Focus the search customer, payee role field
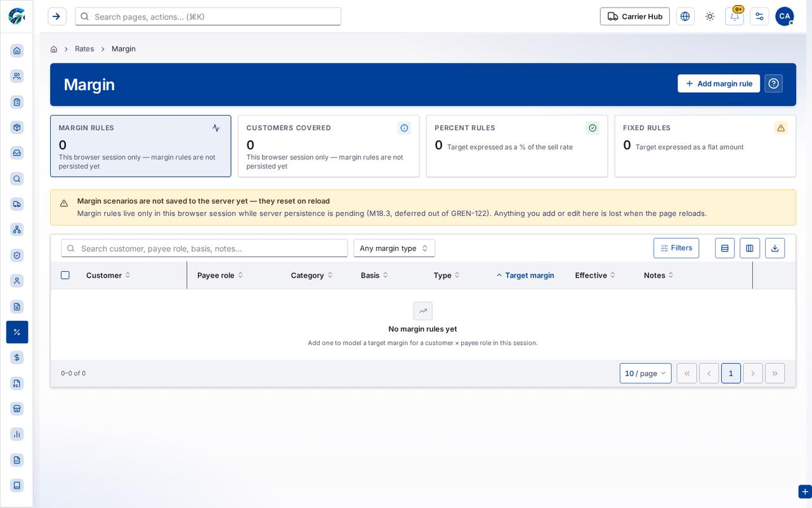The height and width of the screenshot is (508, 812). (204, 248)
